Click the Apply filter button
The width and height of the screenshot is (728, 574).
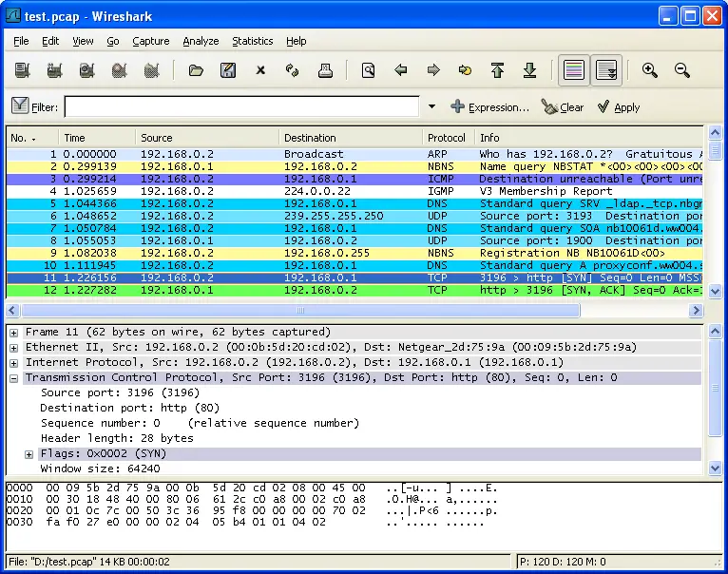click(x=618, y=107)
